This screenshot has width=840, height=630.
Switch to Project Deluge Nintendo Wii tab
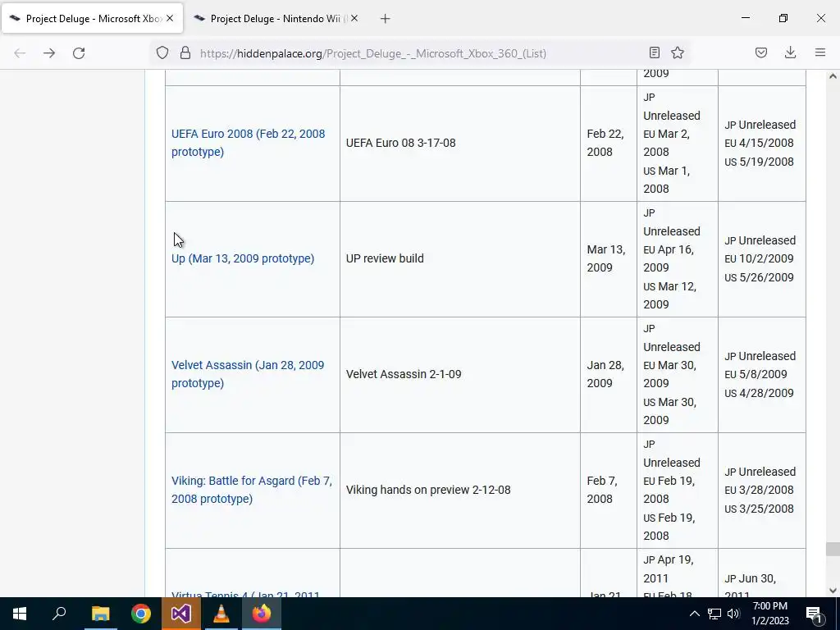(x=276, y=18)
